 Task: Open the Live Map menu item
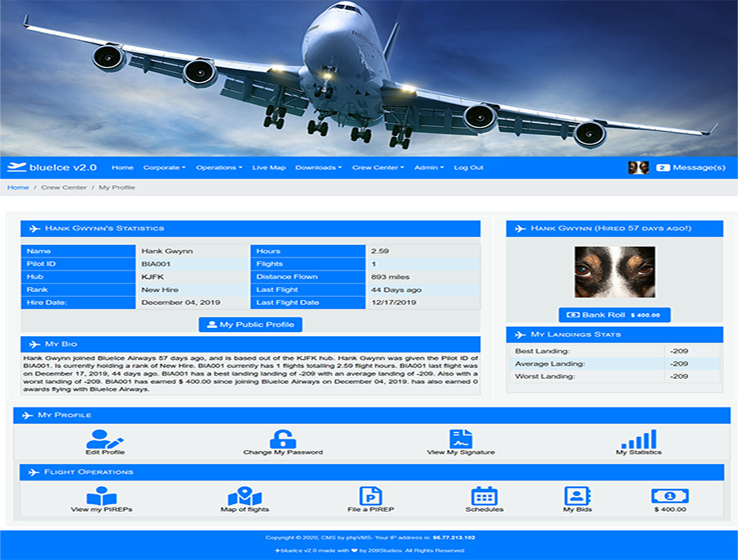(269, 167)
